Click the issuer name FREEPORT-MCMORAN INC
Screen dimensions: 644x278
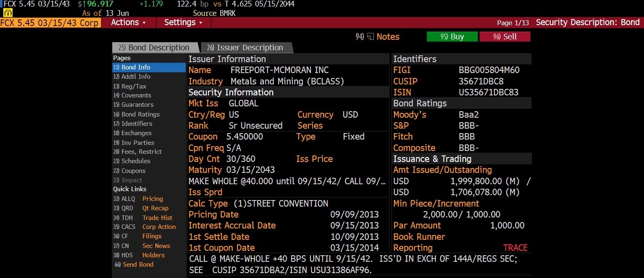point(279,70)
